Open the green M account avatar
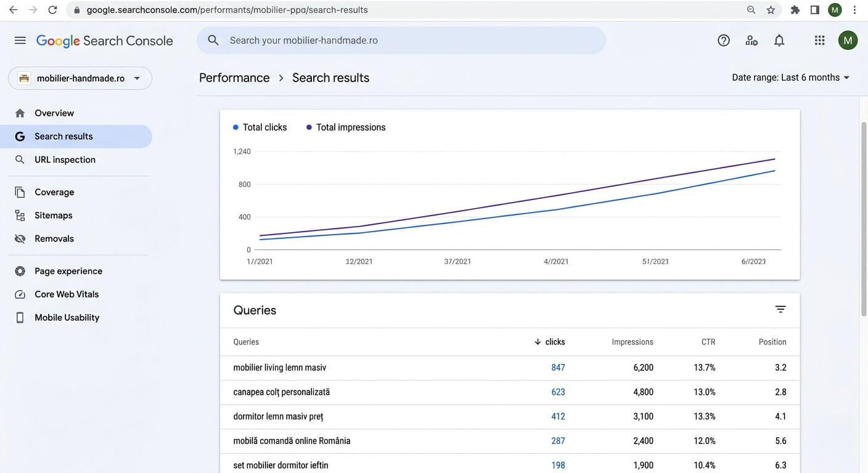Viewport: 868px width, 473px height. click(848, 41)
